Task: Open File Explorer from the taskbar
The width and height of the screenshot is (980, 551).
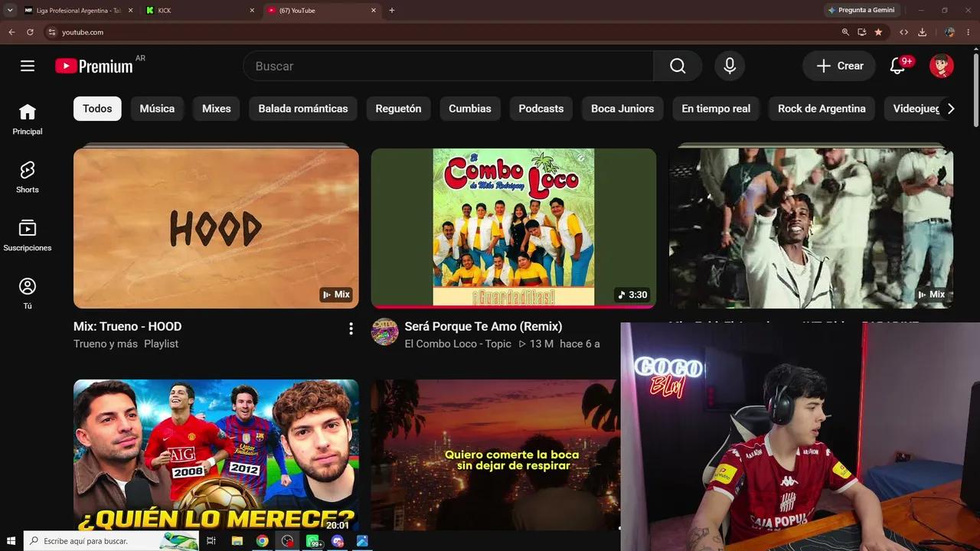Action: pyautogui.click(x=237, y=541)
